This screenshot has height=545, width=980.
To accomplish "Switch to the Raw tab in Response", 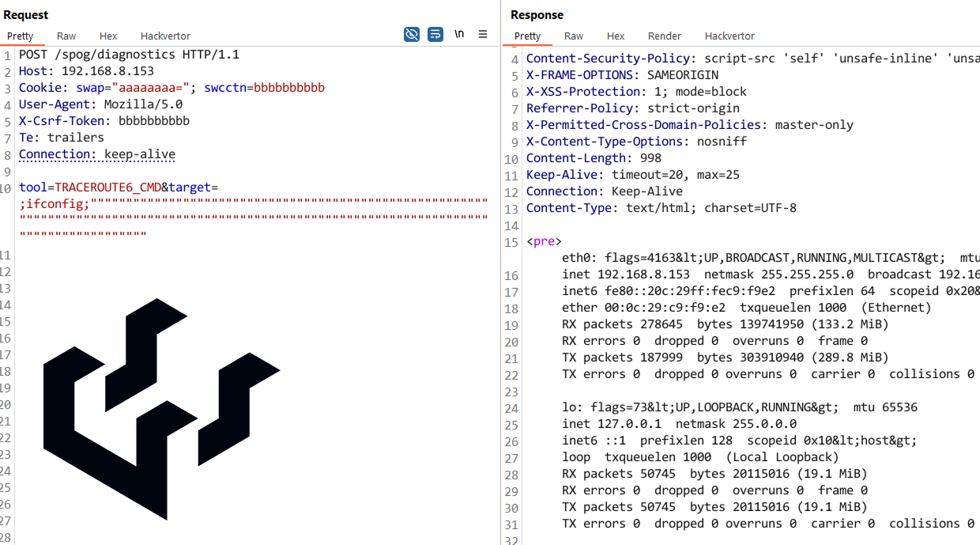I will [574, 36].
